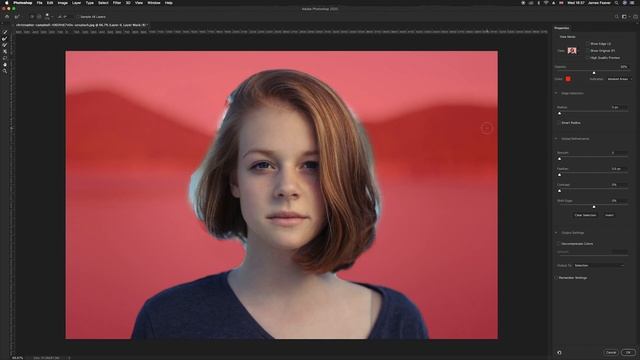640x360 pixels.
Task: Toggle Remember Settings checkbox
Action: pos(556,278)
